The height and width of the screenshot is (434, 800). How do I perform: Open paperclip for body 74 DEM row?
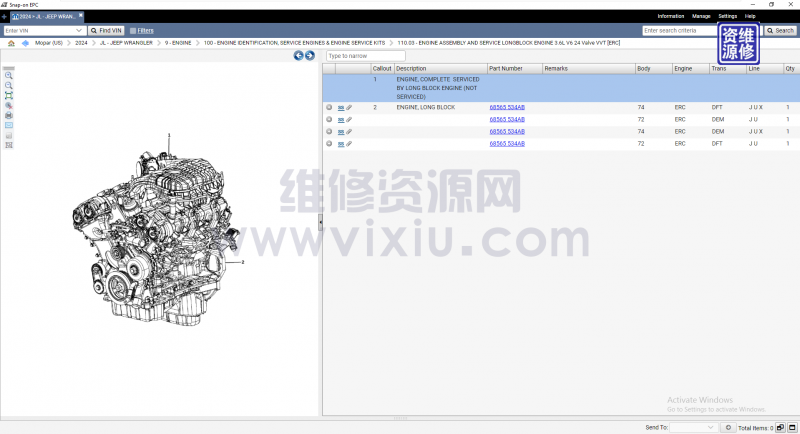(x=349, y=132)
